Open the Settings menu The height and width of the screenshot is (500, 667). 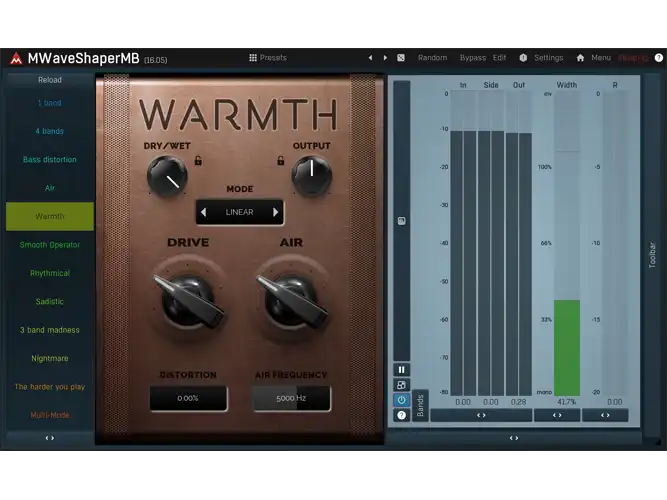548,57
